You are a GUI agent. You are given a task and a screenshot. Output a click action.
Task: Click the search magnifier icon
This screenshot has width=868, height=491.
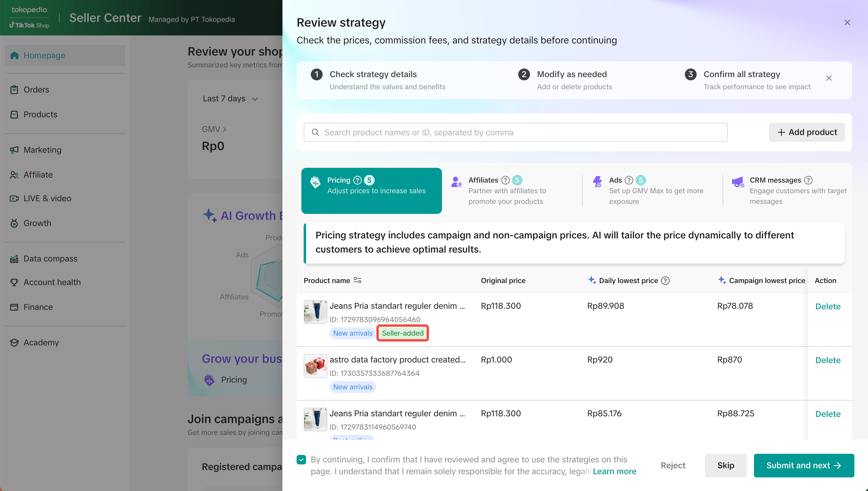coord(315,132)
